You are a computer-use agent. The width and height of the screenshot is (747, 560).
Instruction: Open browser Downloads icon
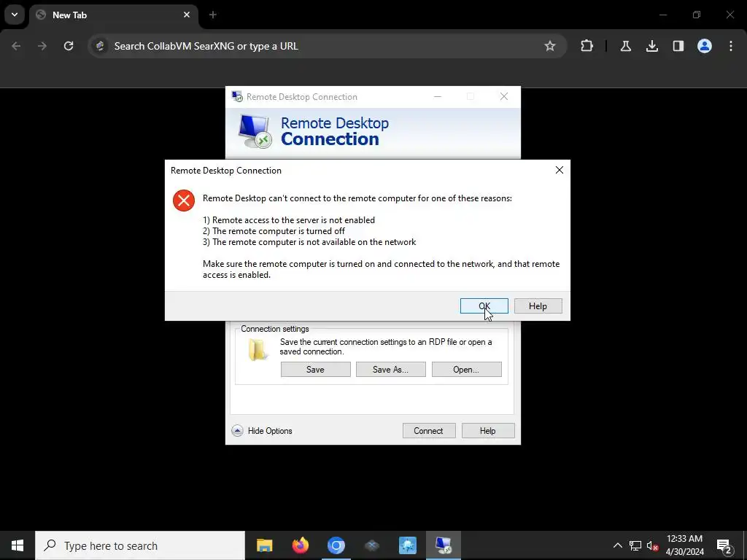point(651,46)
